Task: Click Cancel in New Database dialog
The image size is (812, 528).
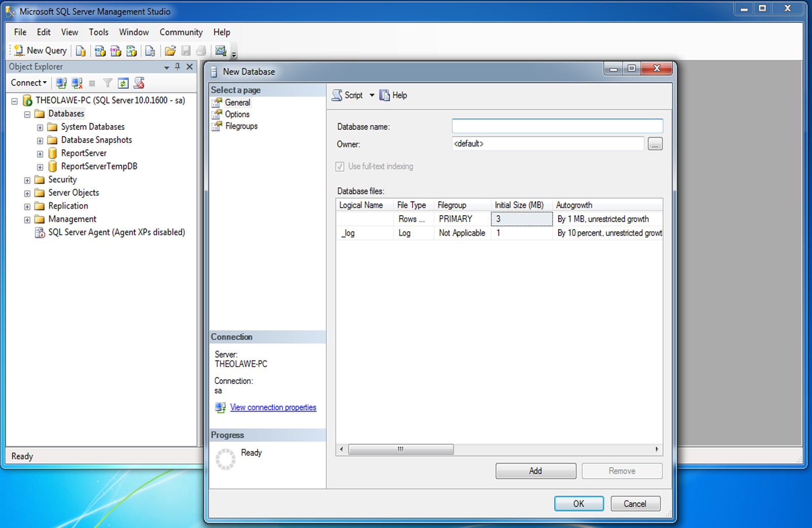Action: pos(635,504)
